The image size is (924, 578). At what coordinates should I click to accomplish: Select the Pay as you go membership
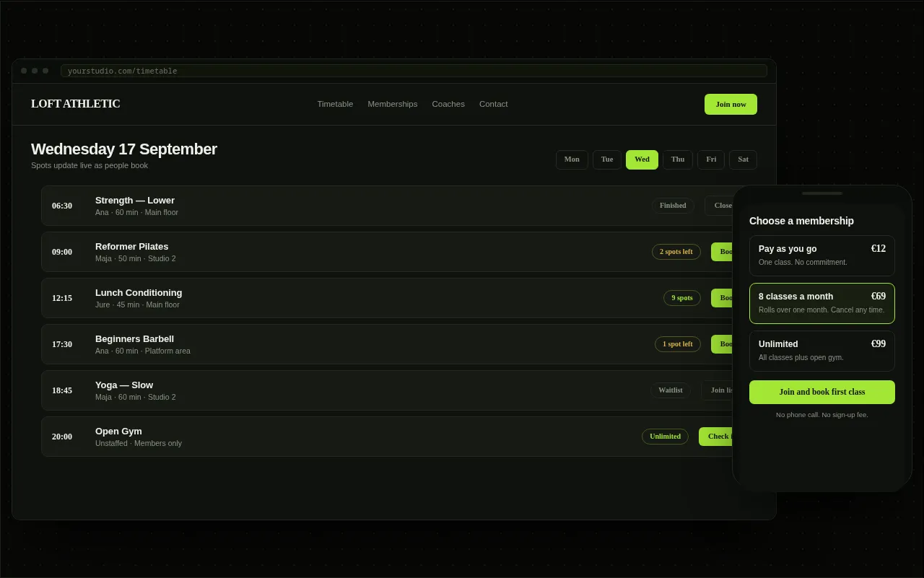(822, 255)
